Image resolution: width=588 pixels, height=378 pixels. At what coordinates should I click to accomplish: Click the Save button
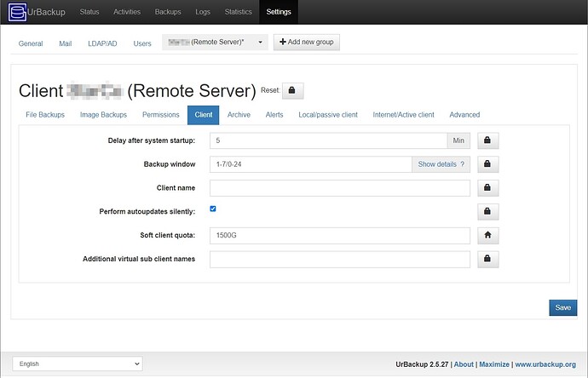(563, 307)
